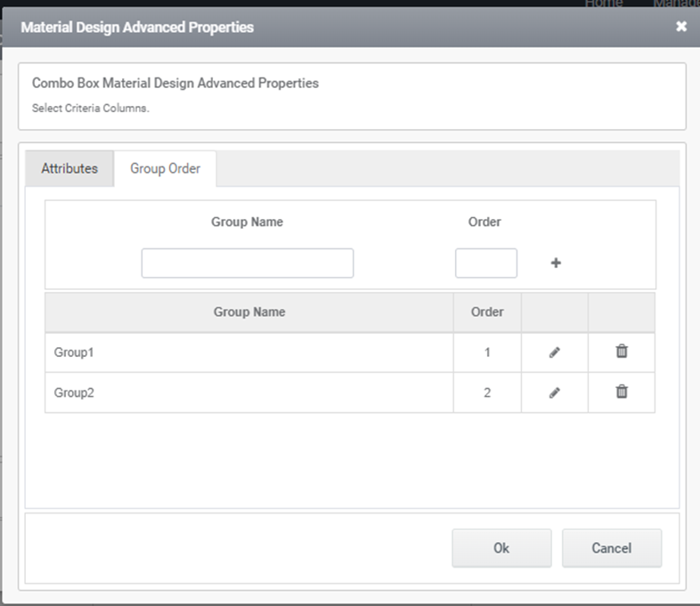Focus the Group Name text field
The height and width of the screenshot is (606, 700).
[x=247, y=263]
